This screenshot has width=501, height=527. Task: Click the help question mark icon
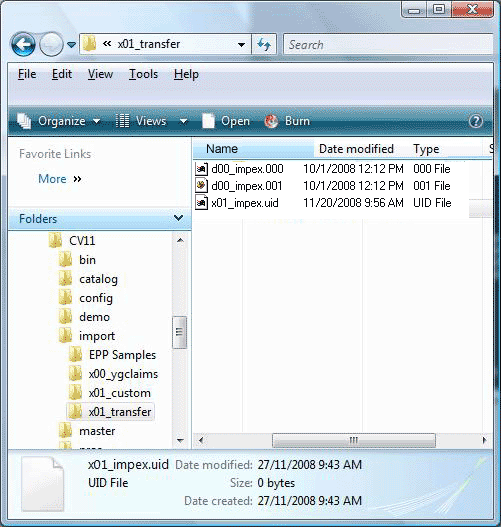pos(475,121)
